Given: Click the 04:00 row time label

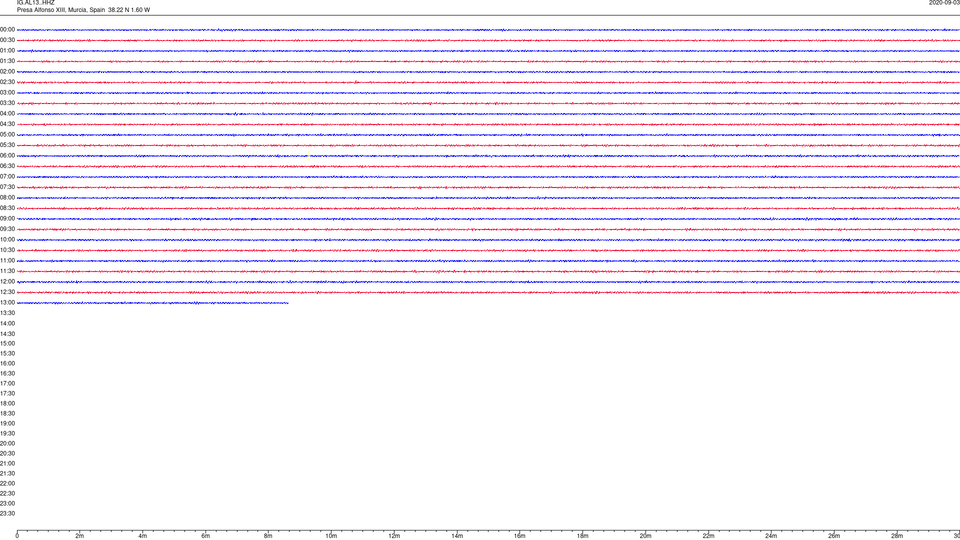Looking at the screenshot, I should click(x=7, y=114).
